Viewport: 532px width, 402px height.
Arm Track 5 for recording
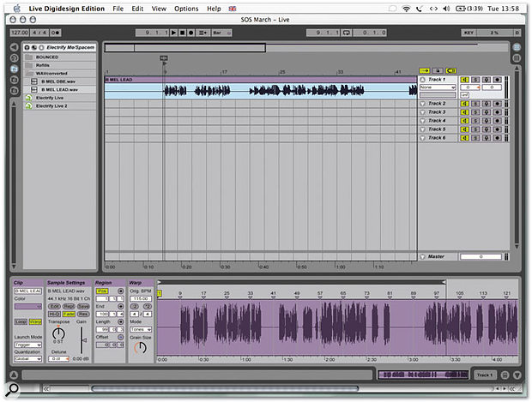(x=497, y=129)
